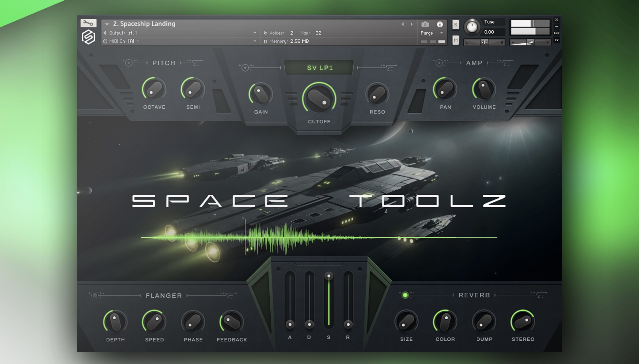The width and height of the screenshot is (639, 364).
Task: Click the Reso knob
Action: tap(377, 94)
